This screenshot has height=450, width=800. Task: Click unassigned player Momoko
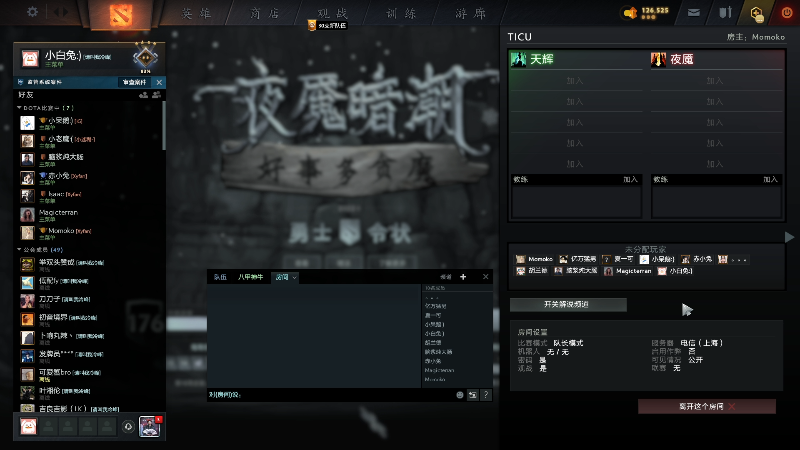coord(534,259)
